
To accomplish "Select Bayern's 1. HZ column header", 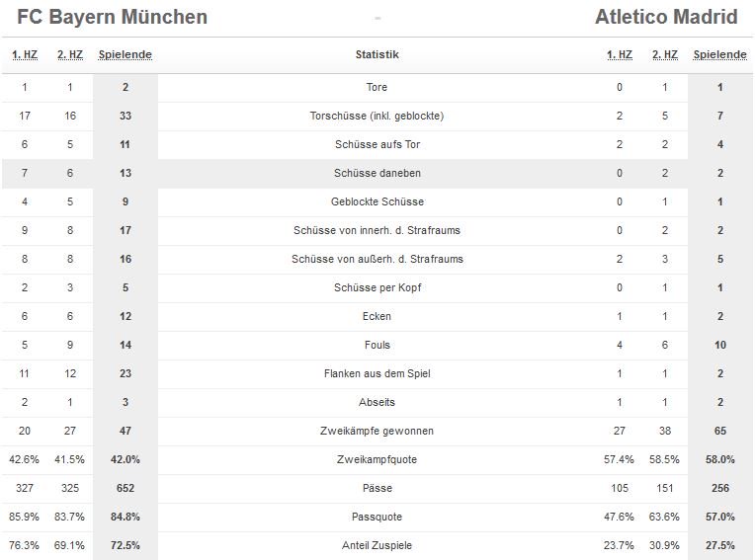I will (25, 55).
